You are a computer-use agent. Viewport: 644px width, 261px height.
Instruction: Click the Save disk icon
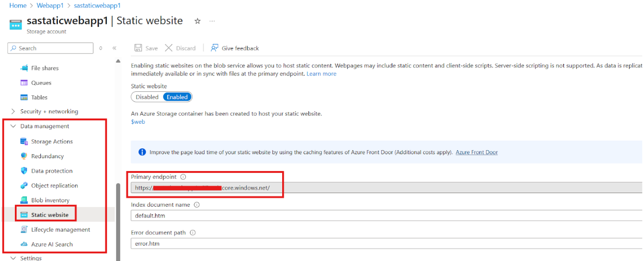(138, 48)
